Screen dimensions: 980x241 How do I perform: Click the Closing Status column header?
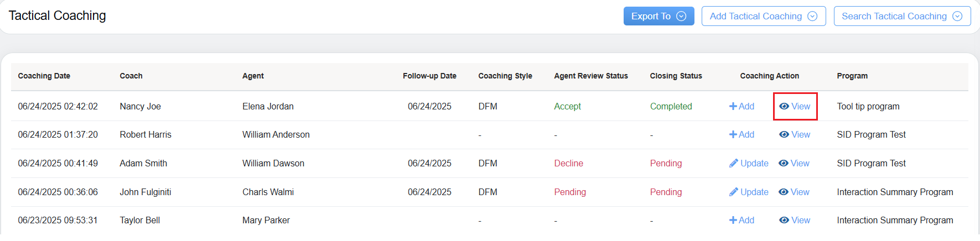coord(676,76)
